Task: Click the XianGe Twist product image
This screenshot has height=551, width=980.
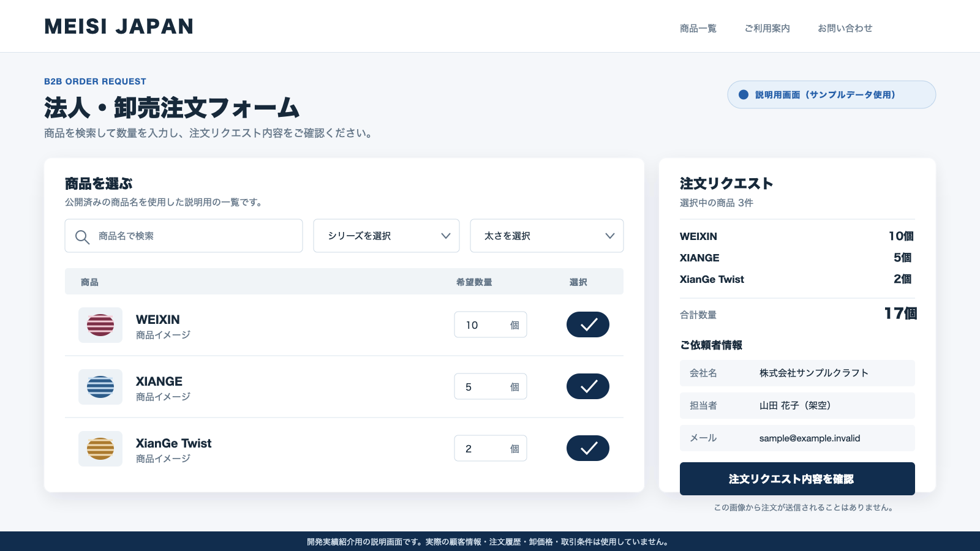Action: point(100,449)
